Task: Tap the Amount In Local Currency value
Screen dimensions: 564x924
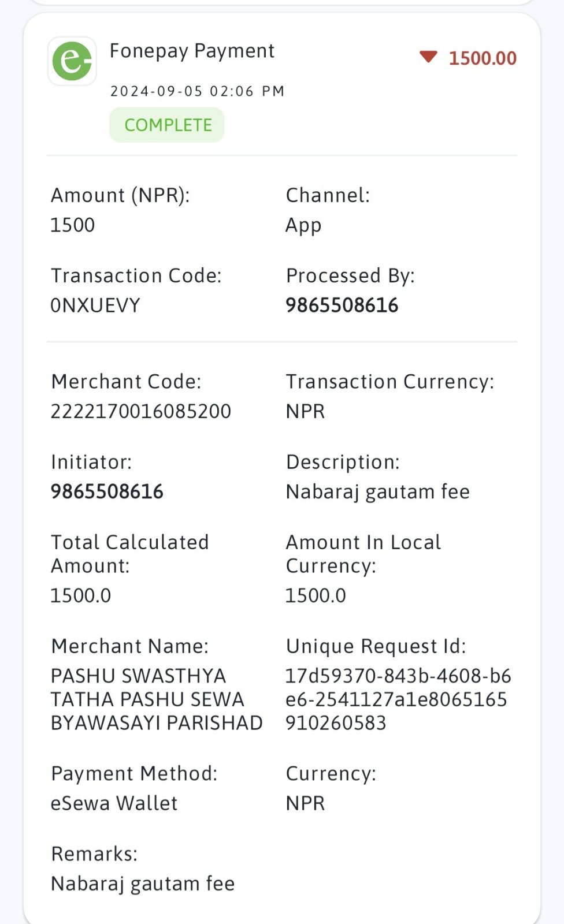Action: coord(316,595)
